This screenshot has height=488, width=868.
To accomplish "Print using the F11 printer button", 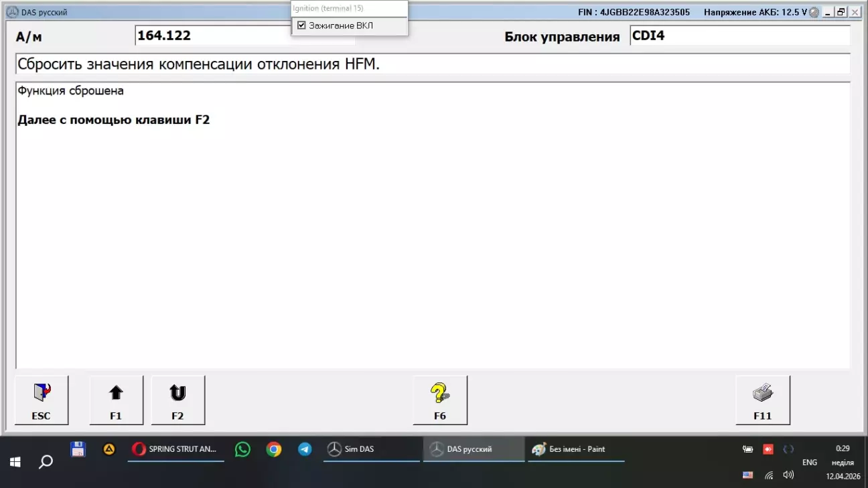I will (762, 400).
